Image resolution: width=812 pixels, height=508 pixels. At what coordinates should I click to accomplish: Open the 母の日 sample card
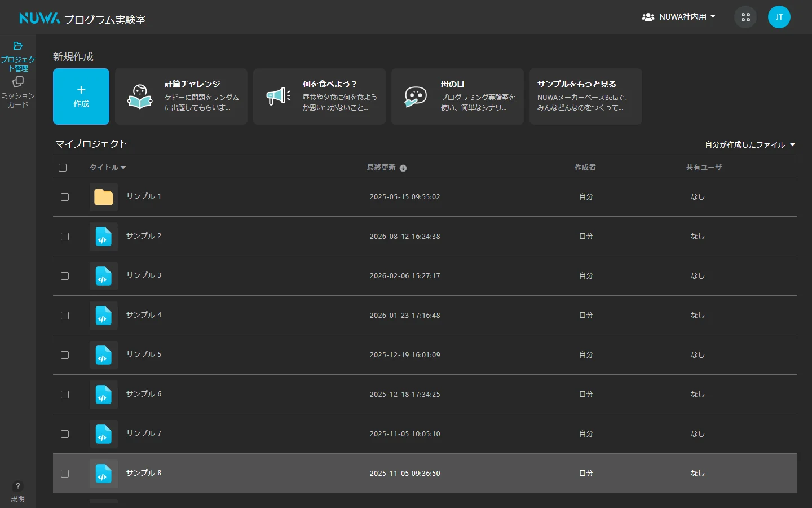(457, 97)
